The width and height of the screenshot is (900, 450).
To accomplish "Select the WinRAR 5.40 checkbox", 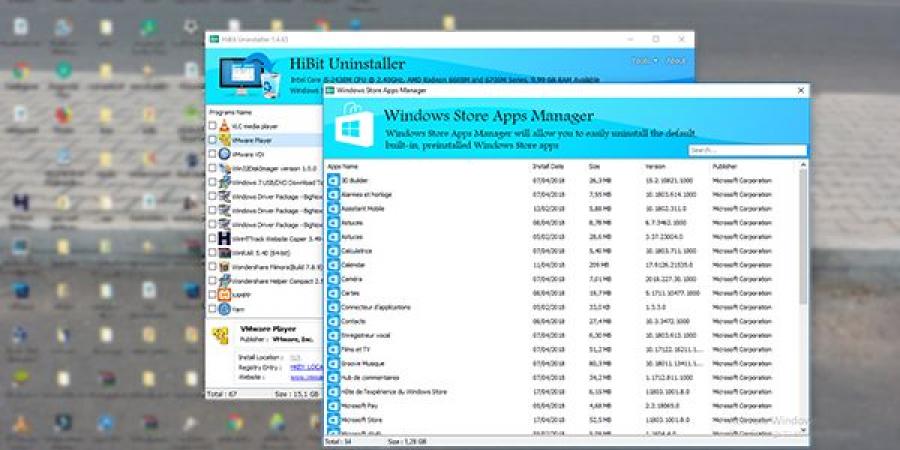I will coord(212,253).
